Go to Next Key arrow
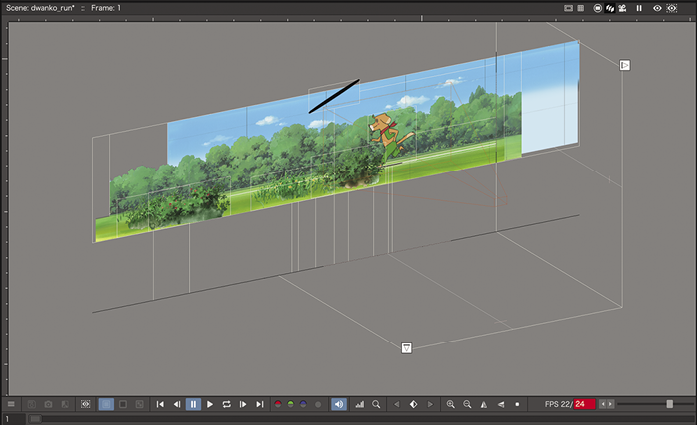This screenshot has height=425, width=697. (x=430, y=404)
